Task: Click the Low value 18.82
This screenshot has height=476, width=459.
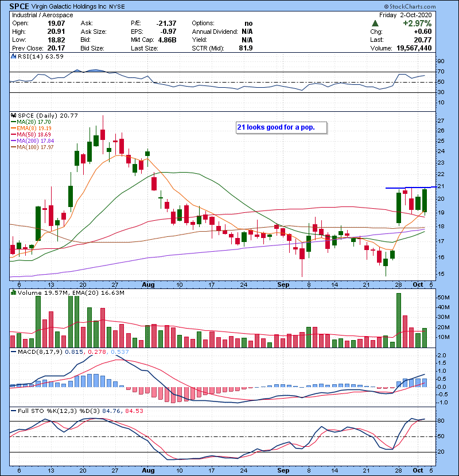Action: click(x=56, y=40)
